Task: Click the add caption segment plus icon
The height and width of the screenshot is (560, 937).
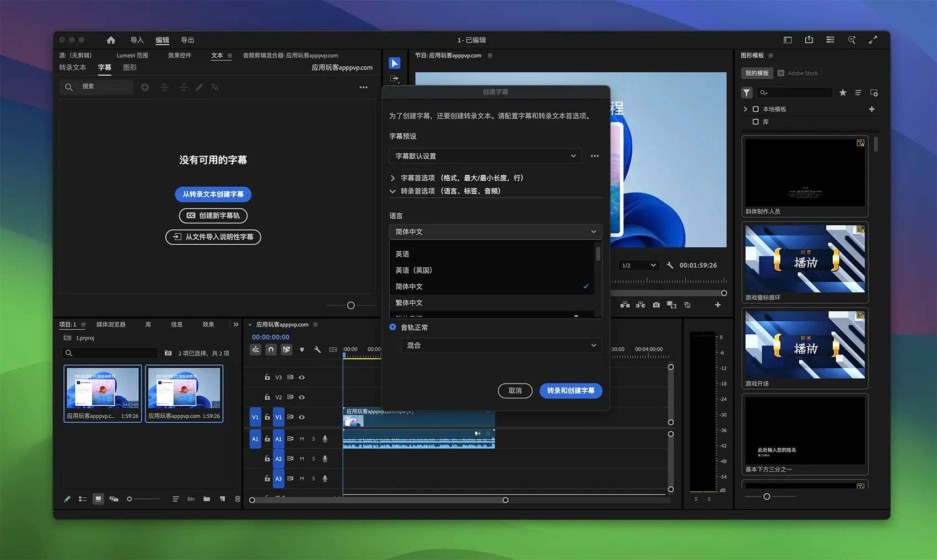Action: click(x=145, y=87)
